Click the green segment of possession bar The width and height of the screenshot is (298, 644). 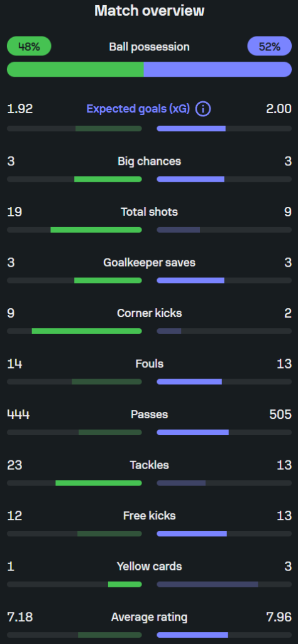[x=75, y=69]
